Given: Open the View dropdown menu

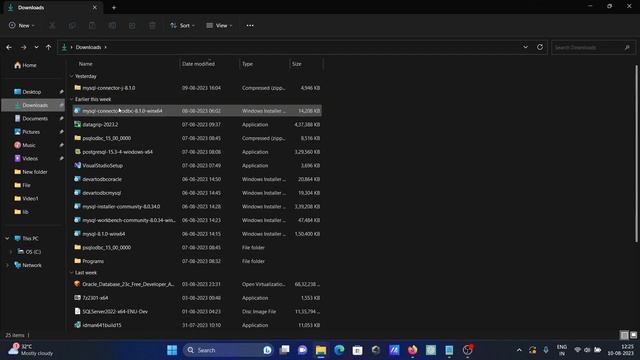Looking at the screenshot, I should (x=219, y=26).
